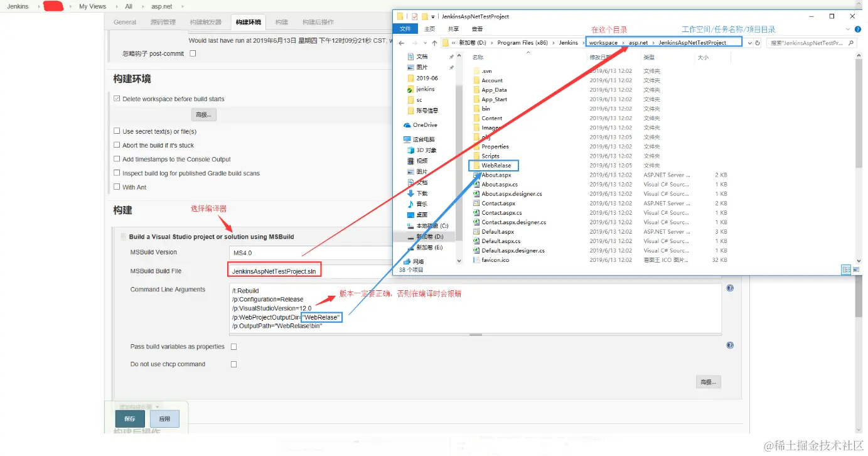Screen dimensions: 868x456
Task: Click the Jenkins breadcrumb link
Action: tap(18, 6)
